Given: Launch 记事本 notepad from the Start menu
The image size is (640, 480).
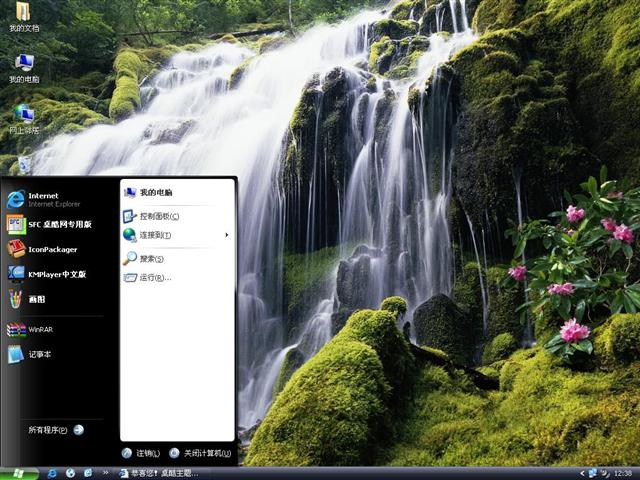Looking at the screenshot, I should click(38, 354).
